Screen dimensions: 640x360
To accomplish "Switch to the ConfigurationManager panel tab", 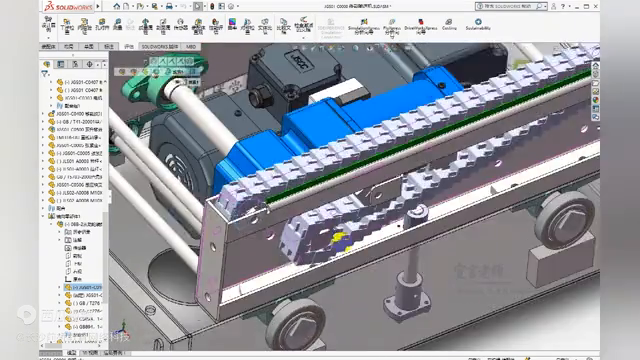I will [75, 64].
